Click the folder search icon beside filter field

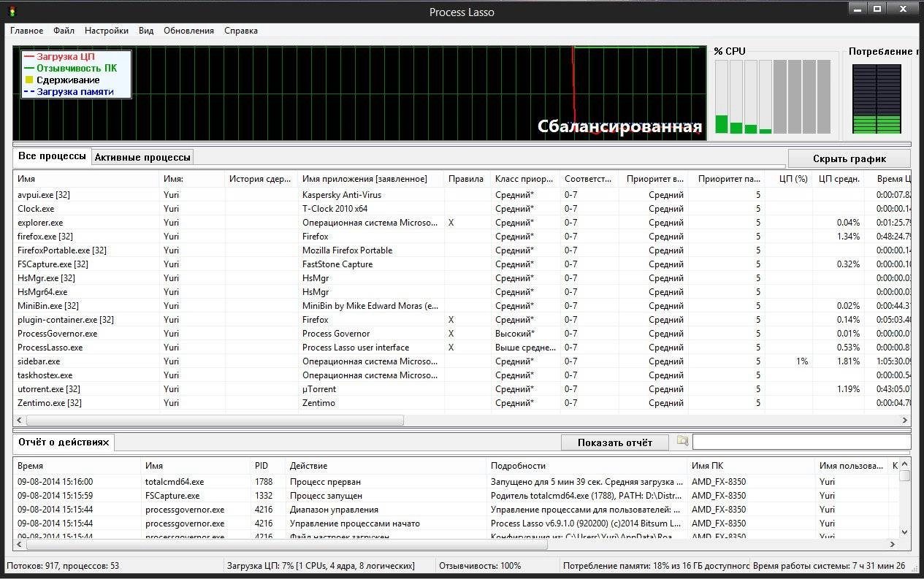[x=683, y=441]
